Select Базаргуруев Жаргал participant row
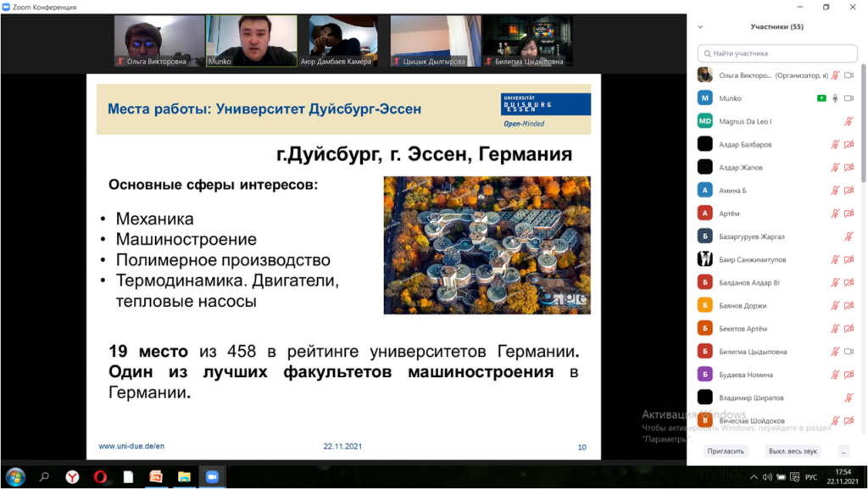Image resolution: width=868 pixels, height=489 pixels. pyautogui.click(x=777, y=236)
